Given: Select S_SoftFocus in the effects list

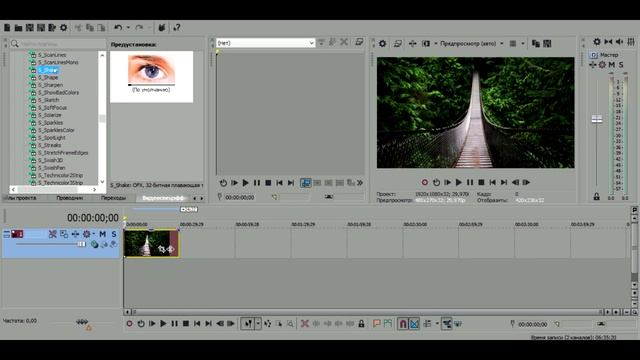Looking at the screenshot, I should pyautogui.click(x=52, y=108).
